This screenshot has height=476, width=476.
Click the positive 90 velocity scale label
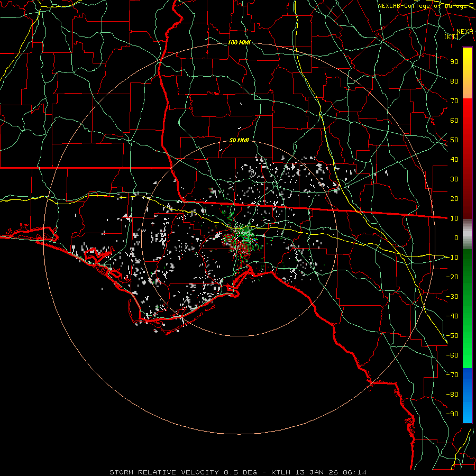coord(454,62)
